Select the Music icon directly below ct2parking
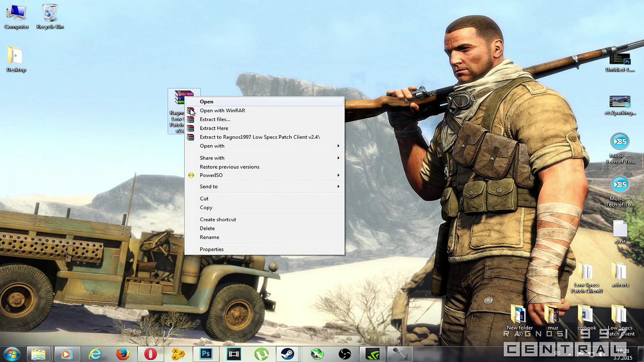 click(x=620, y=148)
